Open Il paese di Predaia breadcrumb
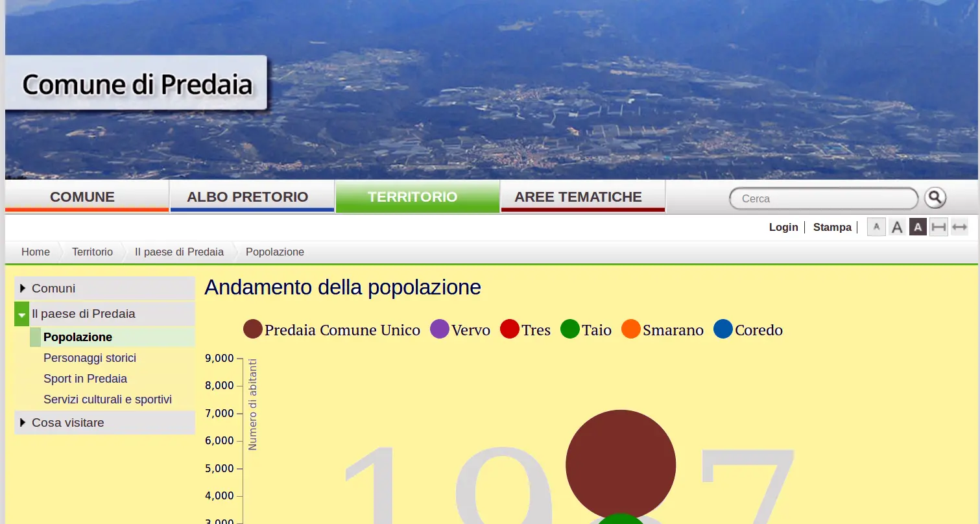 [179, 252]
